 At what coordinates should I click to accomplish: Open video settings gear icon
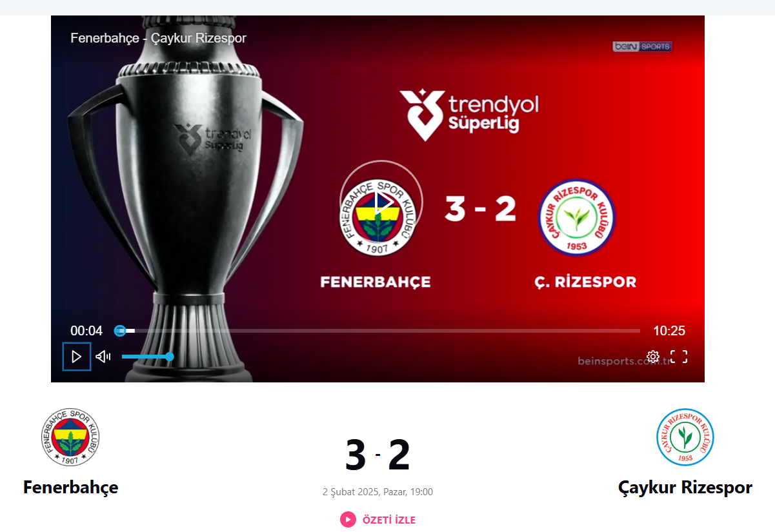(x=653, y=357)
